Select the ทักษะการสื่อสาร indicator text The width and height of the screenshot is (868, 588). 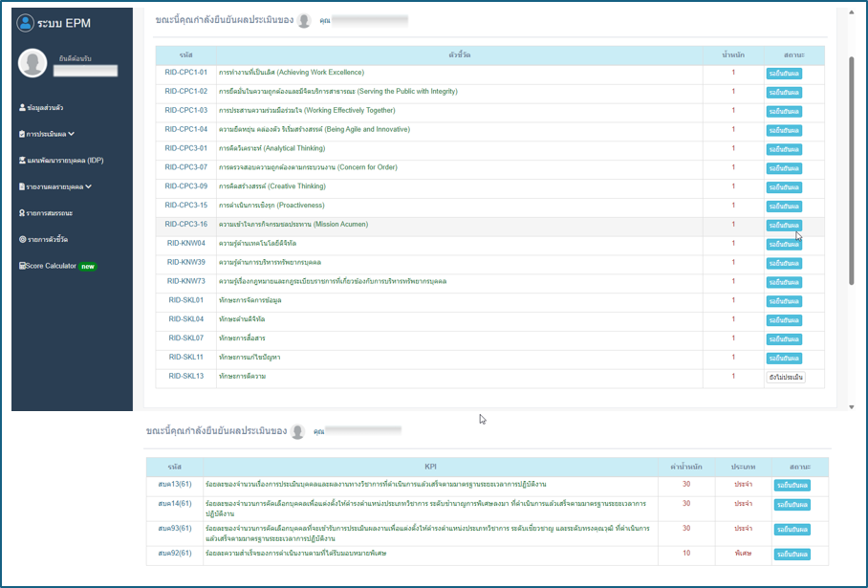click(242, 338)
